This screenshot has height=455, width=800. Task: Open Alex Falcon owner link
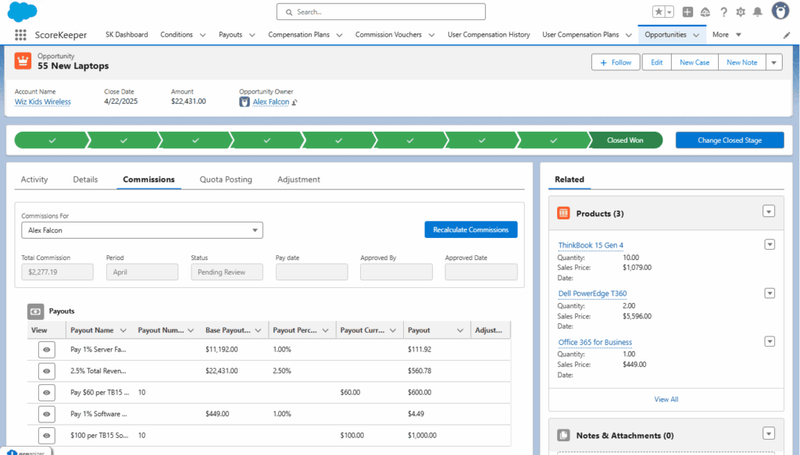click(x=271, y=102)
